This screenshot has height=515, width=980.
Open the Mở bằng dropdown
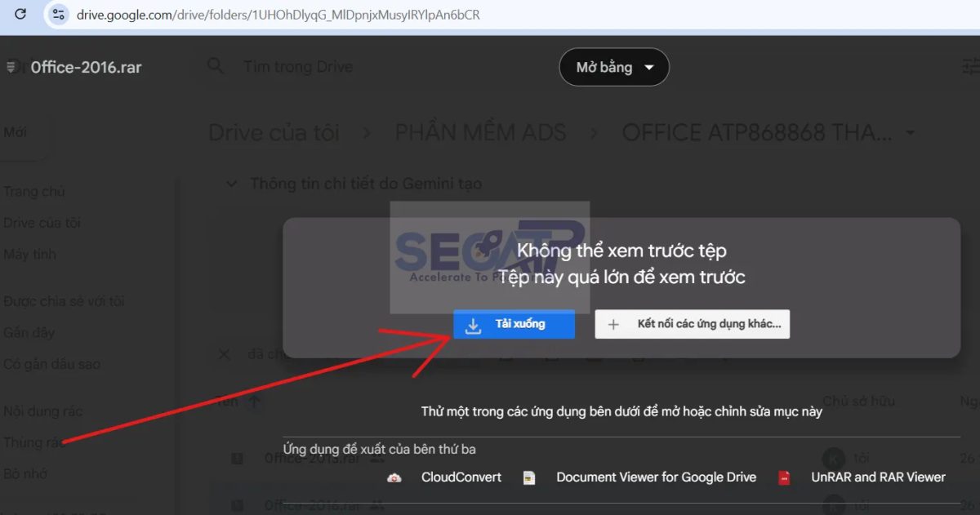614,67
